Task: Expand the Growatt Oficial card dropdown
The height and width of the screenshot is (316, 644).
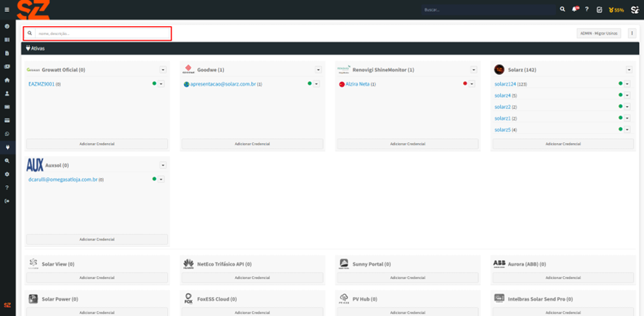Action: [x=163, y=70]
